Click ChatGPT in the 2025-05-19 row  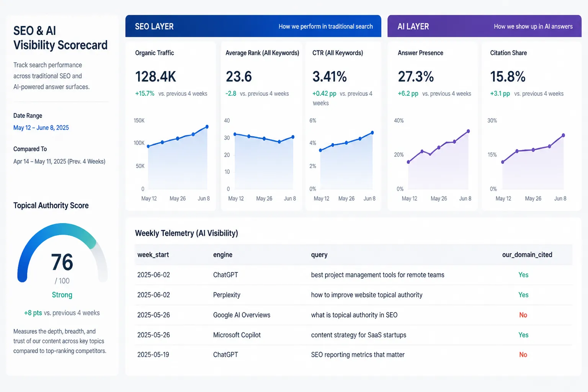(x=225, y=355)
